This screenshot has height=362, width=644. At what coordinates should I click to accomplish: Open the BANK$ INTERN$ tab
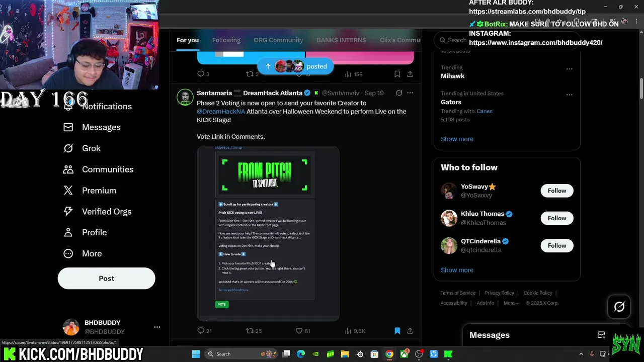click(342, 40)
